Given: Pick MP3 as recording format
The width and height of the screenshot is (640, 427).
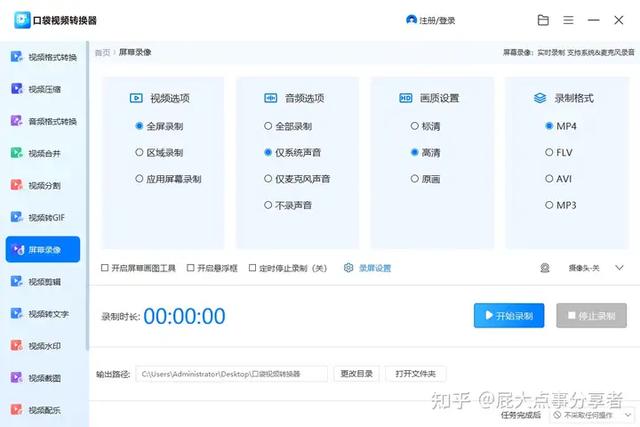Looking at the screenshot, I should (549, 205).
